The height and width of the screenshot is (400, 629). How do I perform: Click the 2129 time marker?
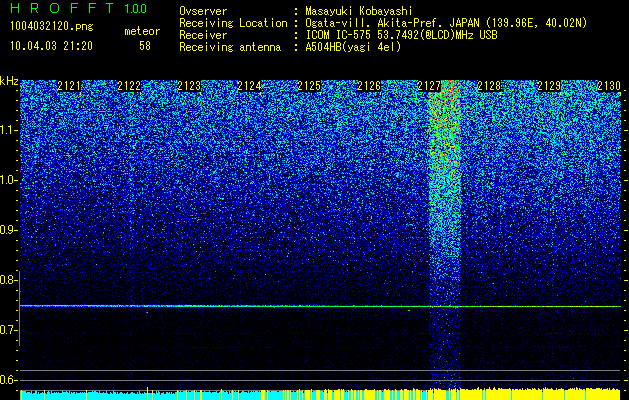tap(549, 86)
